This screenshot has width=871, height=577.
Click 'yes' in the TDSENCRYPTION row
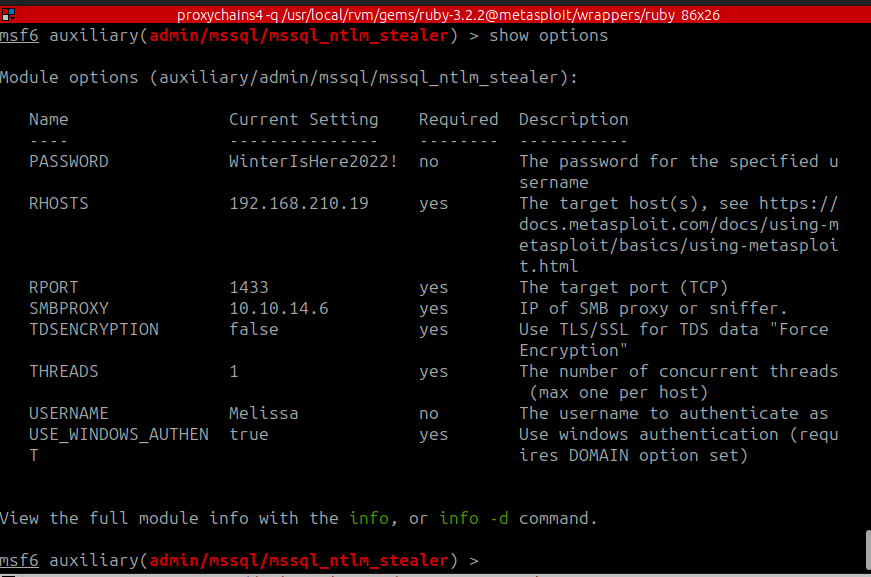click(x=434, y=330)
